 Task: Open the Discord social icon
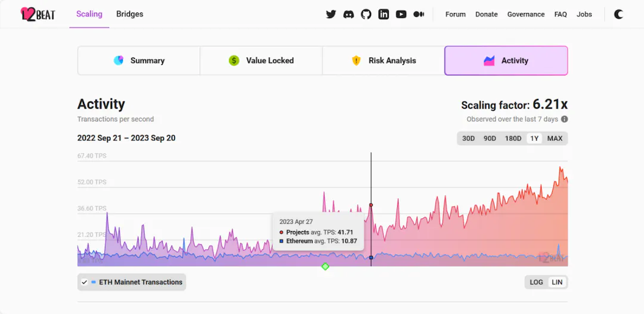pos(348,14)
